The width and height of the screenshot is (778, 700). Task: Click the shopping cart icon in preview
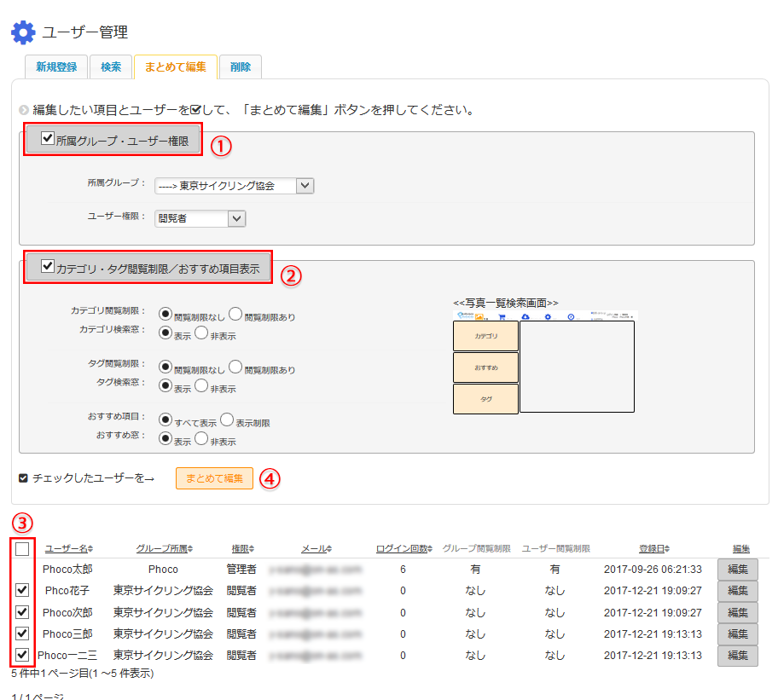click(x=502, y=316)
